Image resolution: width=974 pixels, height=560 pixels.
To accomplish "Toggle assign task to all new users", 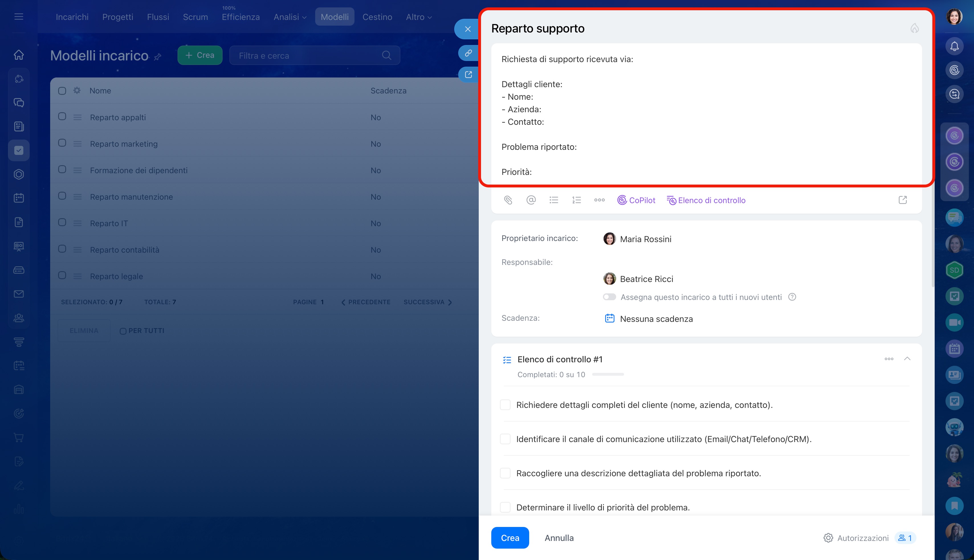I will [609, 297].
